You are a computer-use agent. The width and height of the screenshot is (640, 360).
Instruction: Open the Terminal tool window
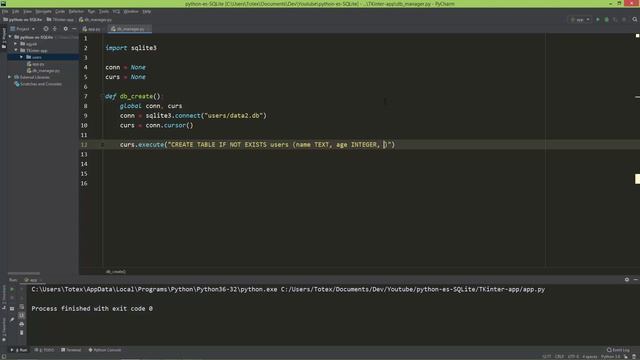click(x=71, y=350)
